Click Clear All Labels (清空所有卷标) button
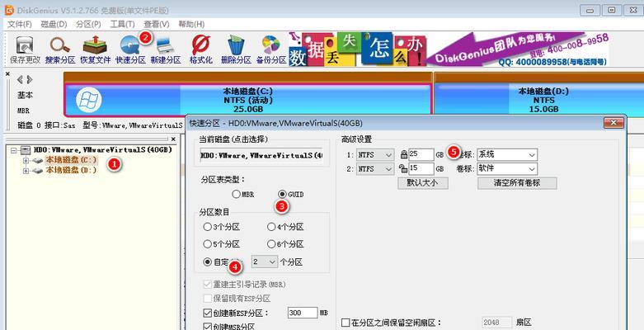The image size is (644, 330). coord(517,183)
